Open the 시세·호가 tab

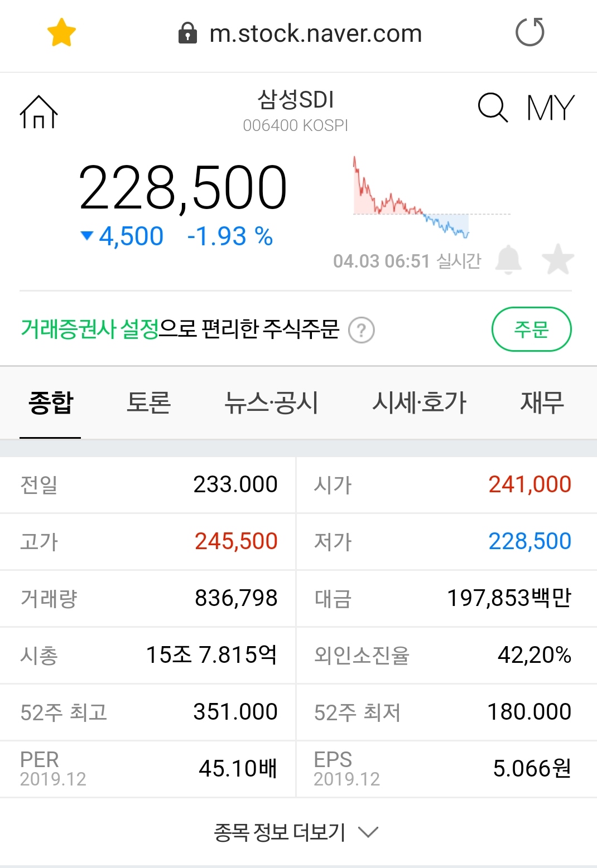pyautogui.click(x=419, y=403)
